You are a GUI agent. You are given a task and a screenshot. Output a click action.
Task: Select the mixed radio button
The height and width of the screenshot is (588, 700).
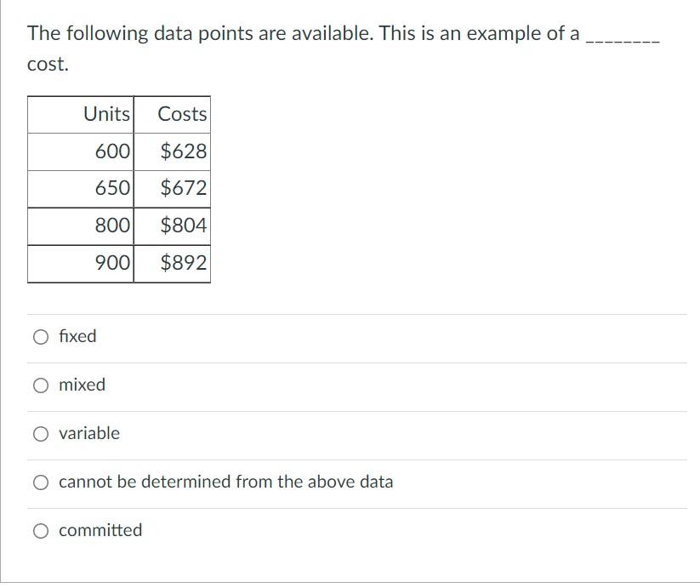tap(39, 385)
